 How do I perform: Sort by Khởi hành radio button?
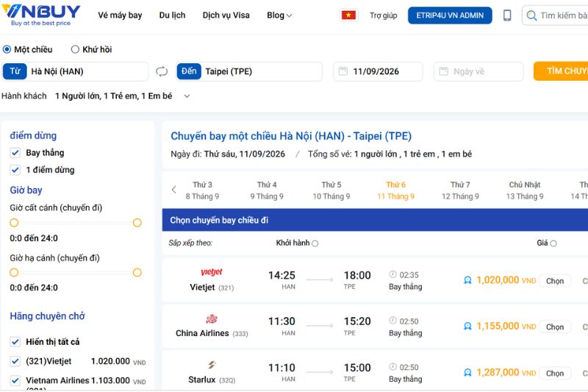coord(315,243)
